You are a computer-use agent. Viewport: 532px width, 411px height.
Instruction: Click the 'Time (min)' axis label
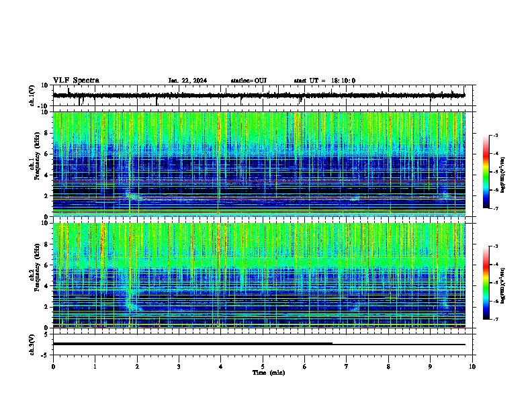[269, 373]
